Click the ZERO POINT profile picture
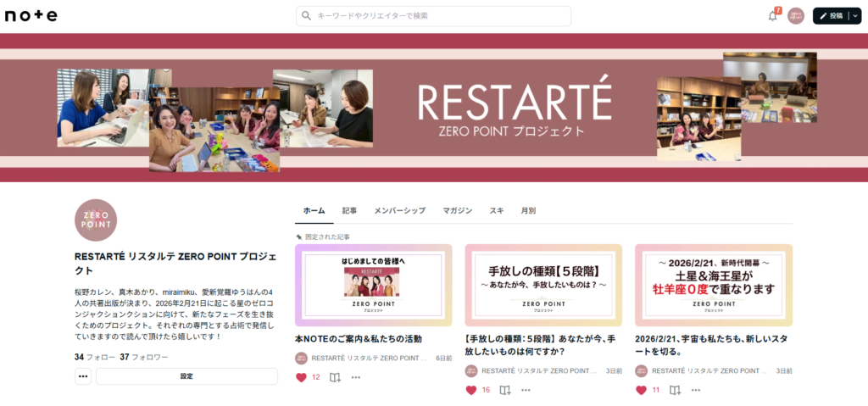This screenshot has width=868, height=406. coord(96,220)
